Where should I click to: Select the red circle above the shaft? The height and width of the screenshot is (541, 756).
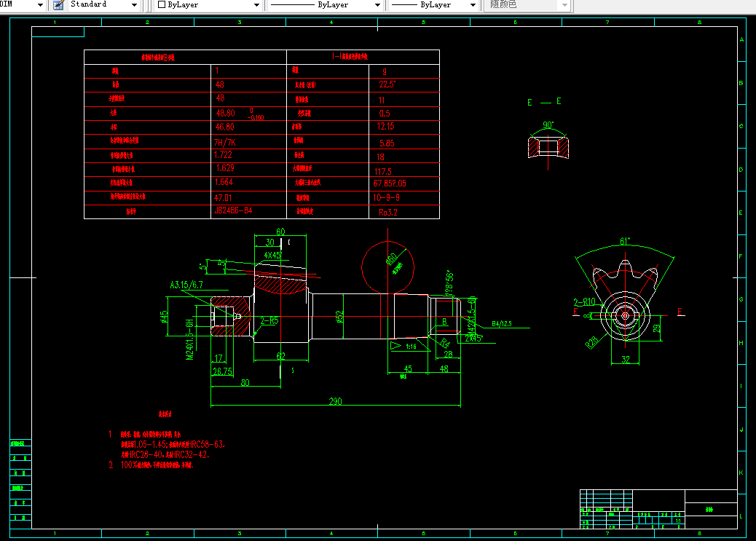387,268
